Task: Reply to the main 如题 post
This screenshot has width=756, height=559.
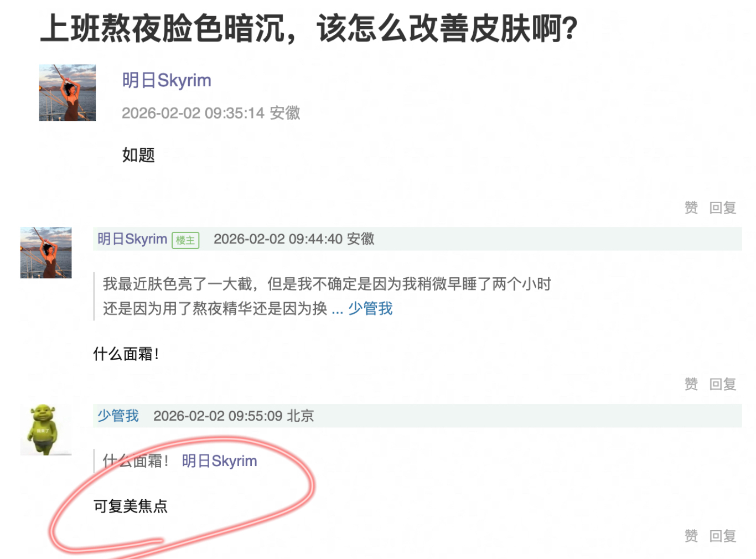Action: [722, 208]
